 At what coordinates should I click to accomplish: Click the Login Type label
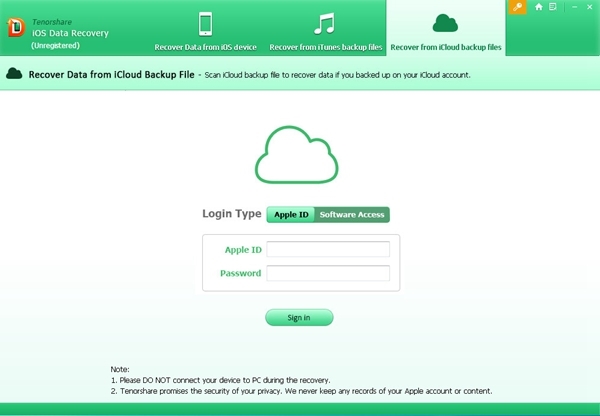(x=232, y=214)
